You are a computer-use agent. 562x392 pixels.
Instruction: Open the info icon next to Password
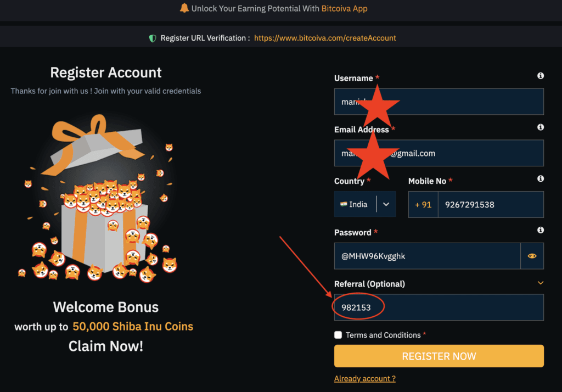point(540,230)
